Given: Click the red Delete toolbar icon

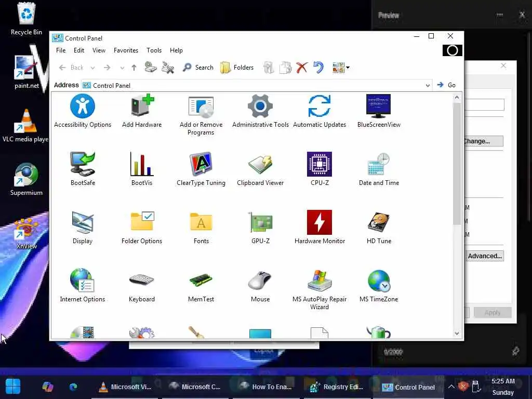Looking at the screenshot, I should click(x=302, y=68).
